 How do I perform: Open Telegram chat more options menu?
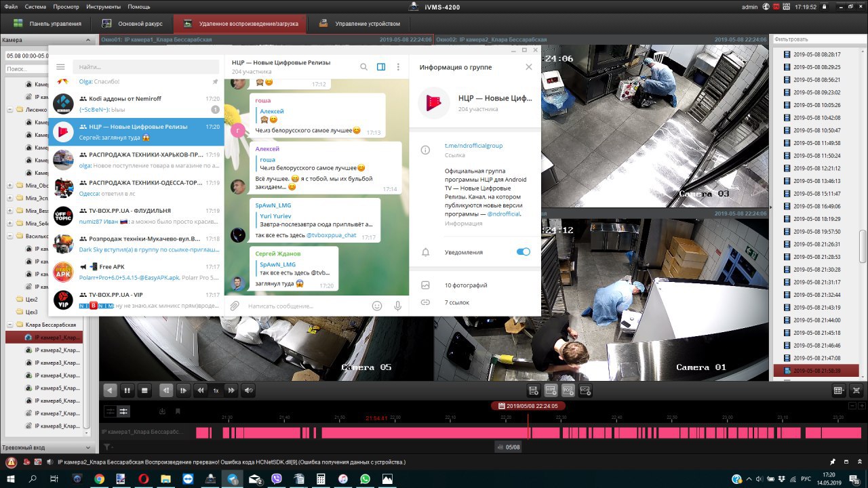pyautogui.click(x=398, y=67)
